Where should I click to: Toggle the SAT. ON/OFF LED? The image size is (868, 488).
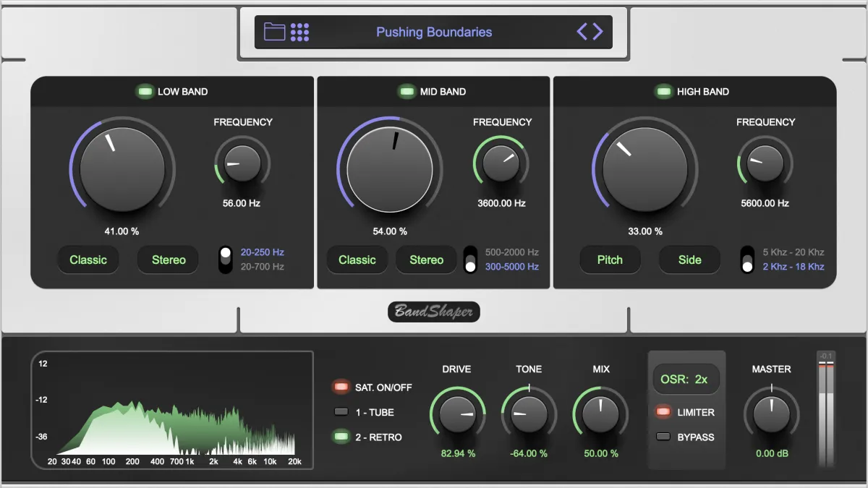pyautogui.click(x=340, y=387)
